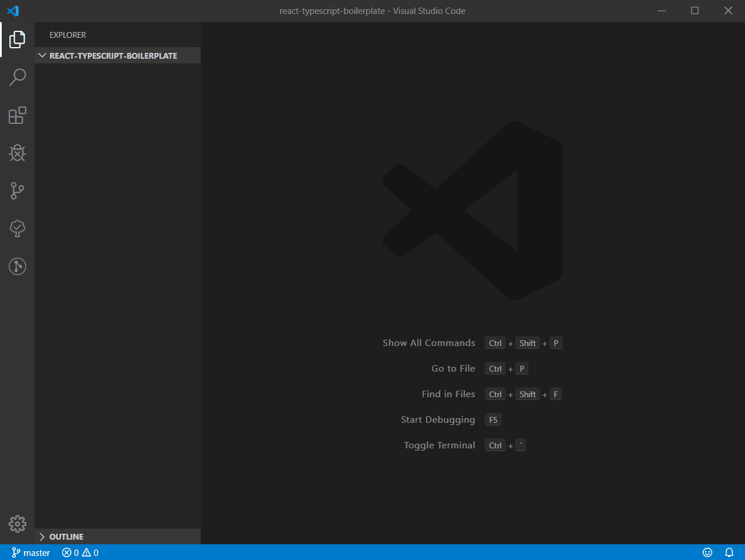Image resolution: width=745 pixels, height=560 pixels.
Task: Open the Source Control view icon
Action: click(x=17, y=191)
